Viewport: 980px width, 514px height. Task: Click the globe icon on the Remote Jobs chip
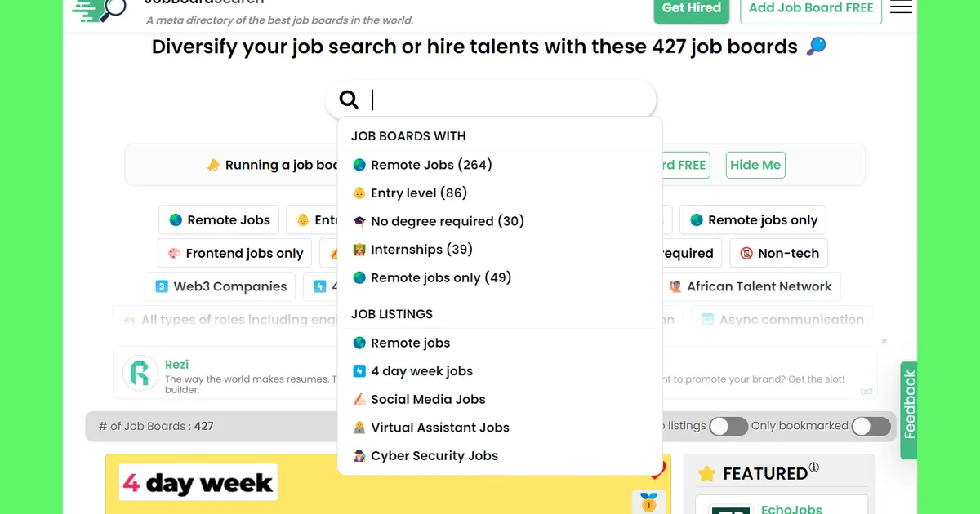(x=174, y=219)
